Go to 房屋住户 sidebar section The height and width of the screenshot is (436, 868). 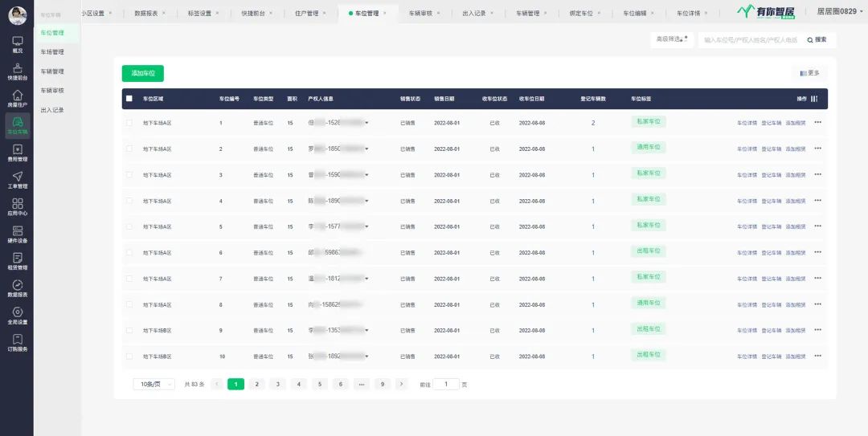(x=17, y=99)
